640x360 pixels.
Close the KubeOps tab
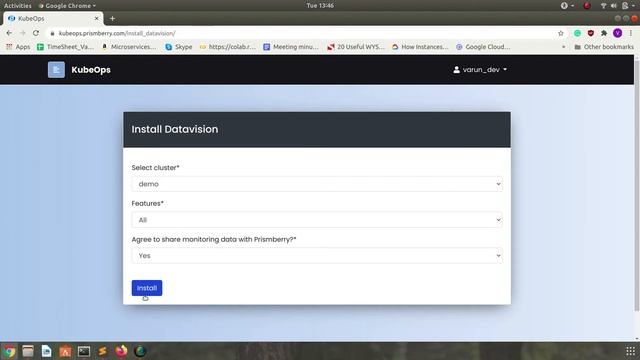[x=96, y=18]
